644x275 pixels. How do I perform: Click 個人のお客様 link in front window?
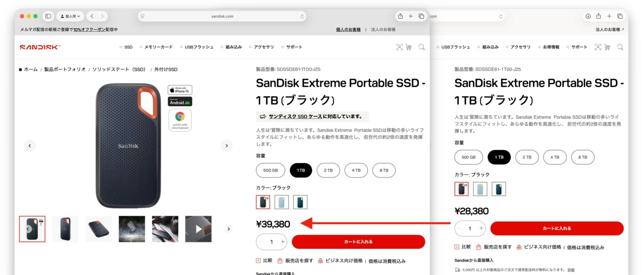click(348, 30)
